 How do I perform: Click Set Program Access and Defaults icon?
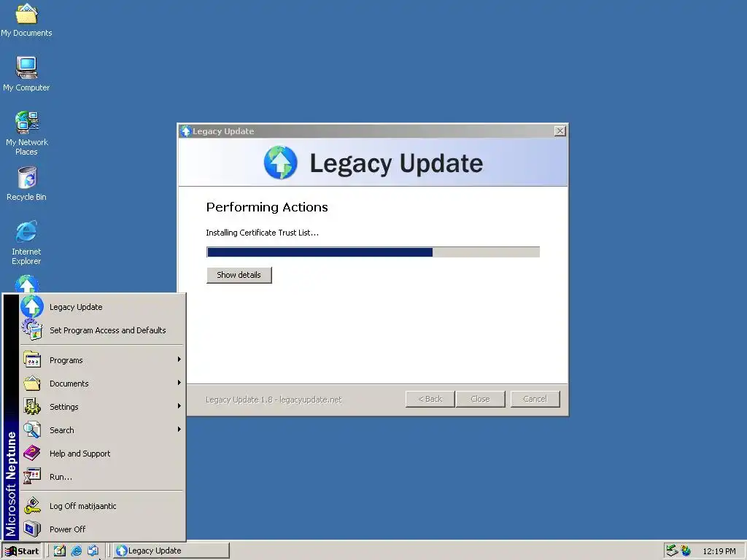(x=32, y=330)
